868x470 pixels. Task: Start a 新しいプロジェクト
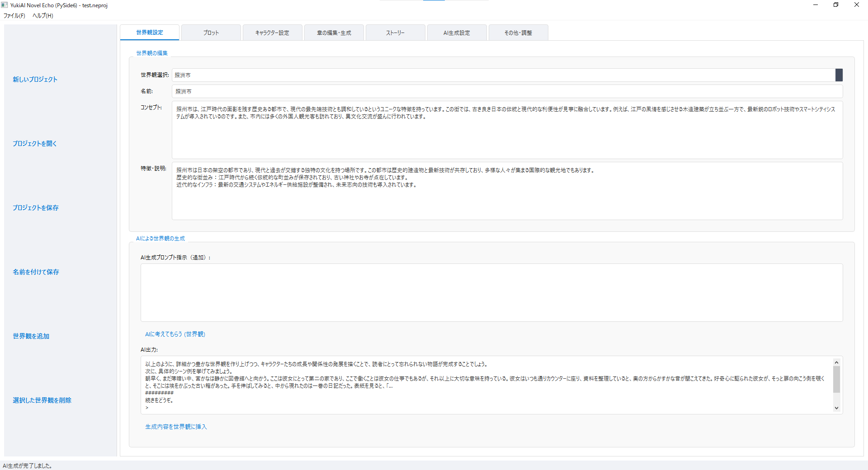pyautogui.click(x=35, y=79)
